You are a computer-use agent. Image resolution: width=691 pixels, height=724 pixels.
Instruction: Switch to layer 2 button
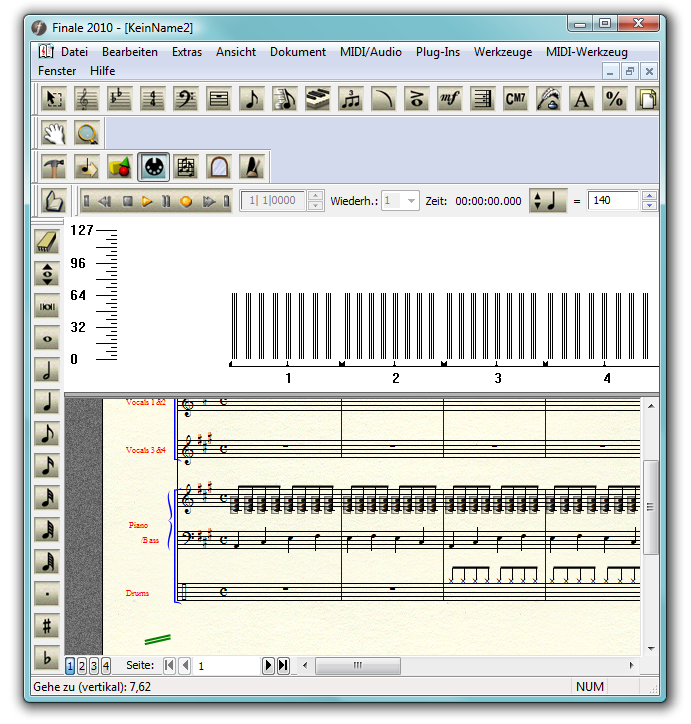[82, 666]
